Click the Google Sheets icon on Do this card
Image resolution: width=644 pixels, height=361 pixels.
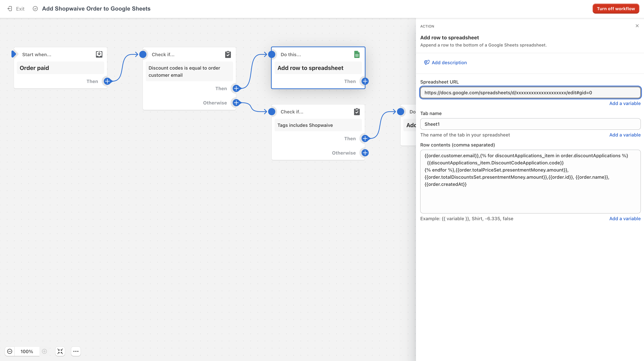point(357,54)
